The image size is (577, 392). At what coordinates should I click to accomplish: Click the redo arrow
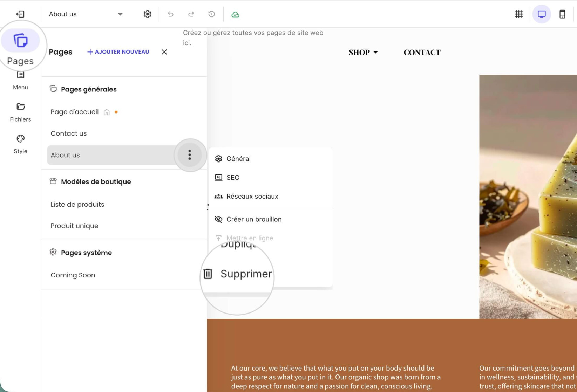click(191, 14)
